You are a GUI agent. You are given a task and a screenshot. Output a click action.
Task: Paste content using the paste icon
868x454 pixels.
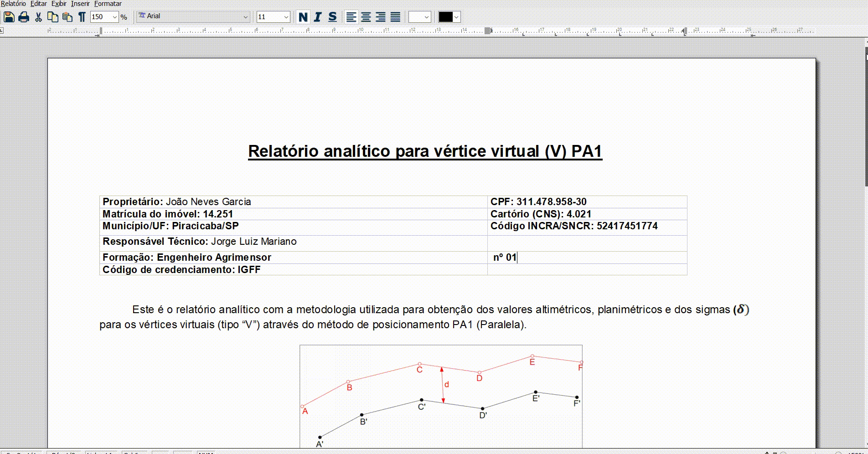(67, 17)
